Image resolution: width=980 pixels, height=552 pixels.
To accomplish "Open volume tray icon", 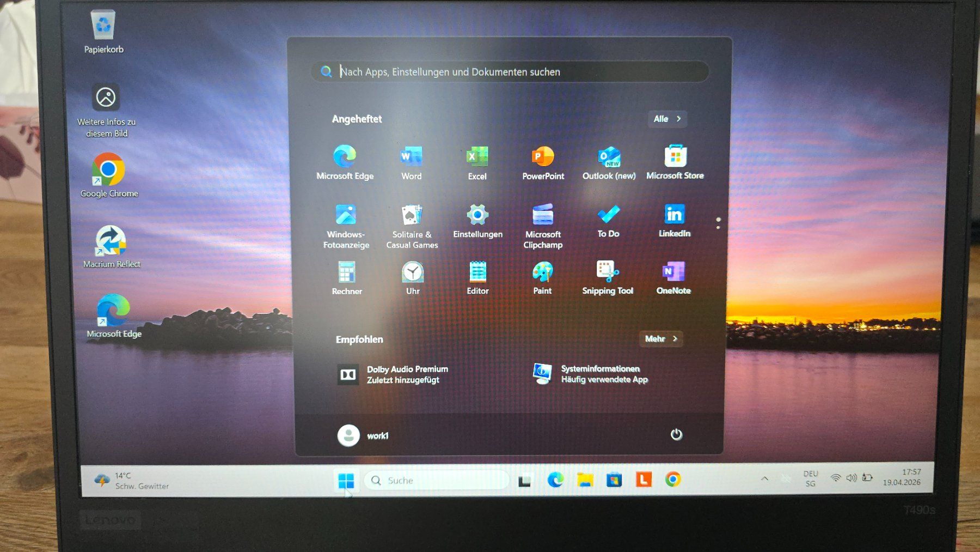I will point(852,478).
